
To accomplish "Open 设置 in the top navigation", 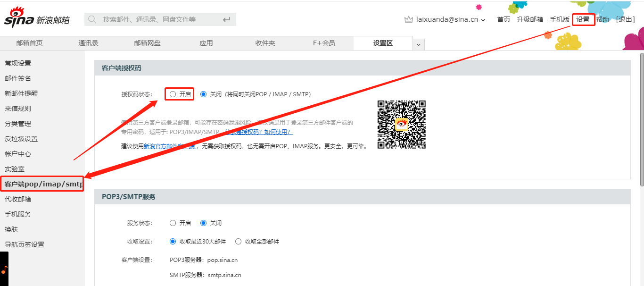I will (583, 19).
